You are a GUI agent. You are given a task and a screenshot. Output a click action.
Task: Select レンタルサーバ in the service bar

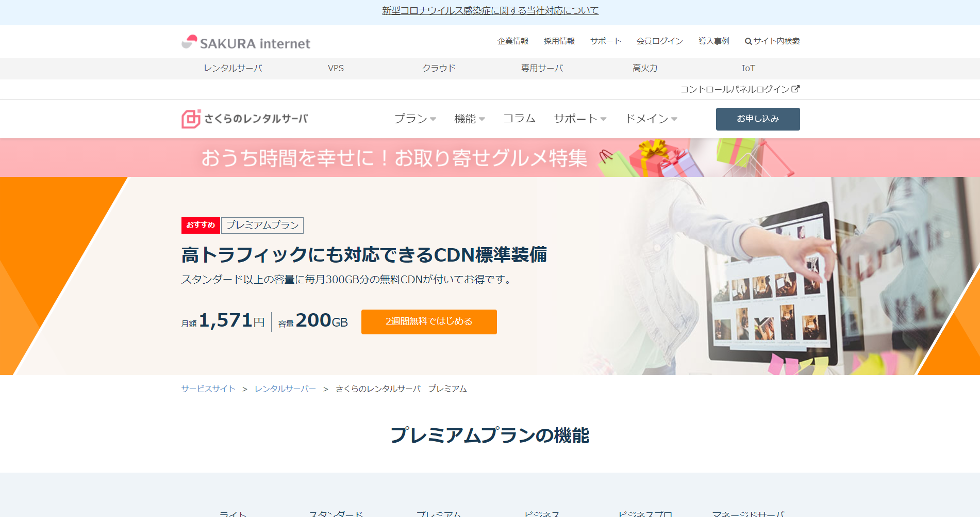[233, 68]
